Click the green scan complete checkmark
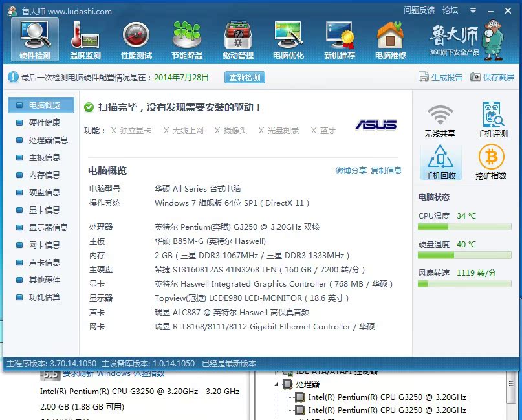 point(89,107)
